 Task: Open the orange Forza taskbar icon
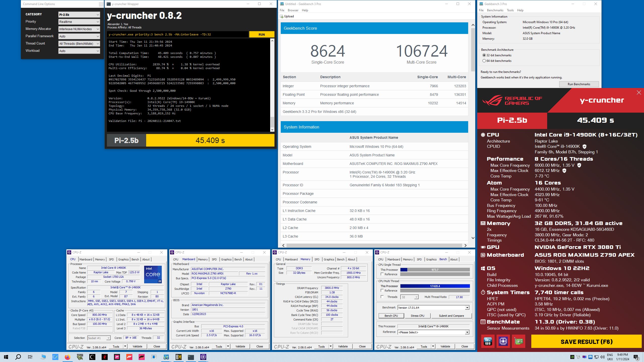pyautogui.click(x=129, y=357)
